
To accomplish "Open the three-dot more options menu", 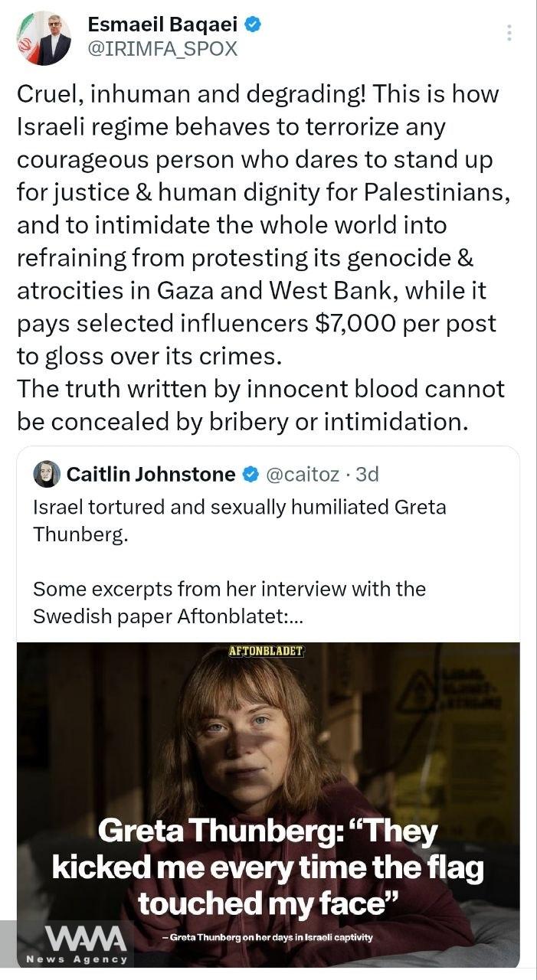I will click(x=509, y=33).
